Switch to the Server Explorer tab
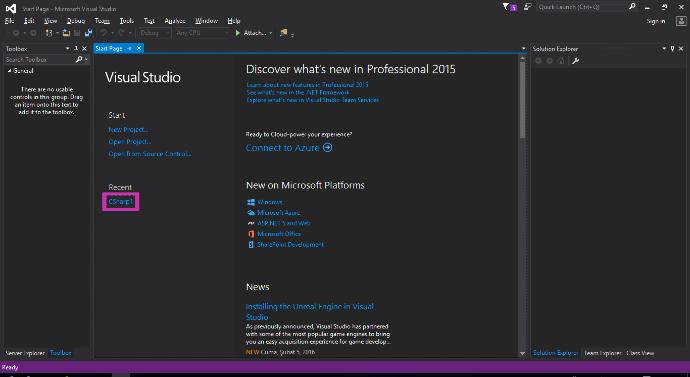The width and height of the screenshot is (690, 377). [25, 353]
